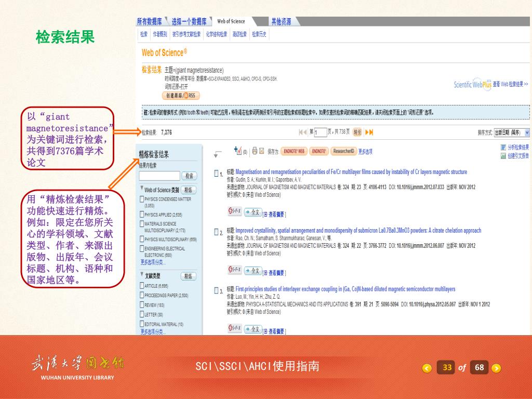Expand 查看摘要 for result 1
The width and height of the screenshot is (532, 399).
click(274, 215)
